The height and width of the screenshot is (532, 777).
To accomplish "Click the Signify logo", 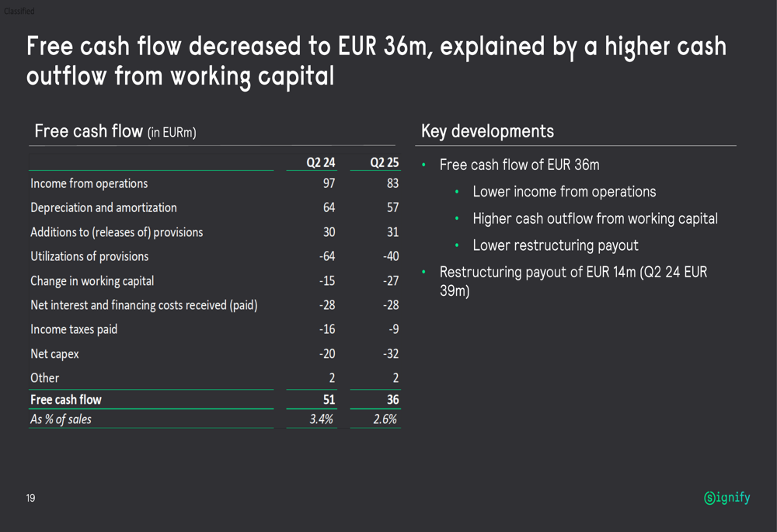I will tap(726, 498).
